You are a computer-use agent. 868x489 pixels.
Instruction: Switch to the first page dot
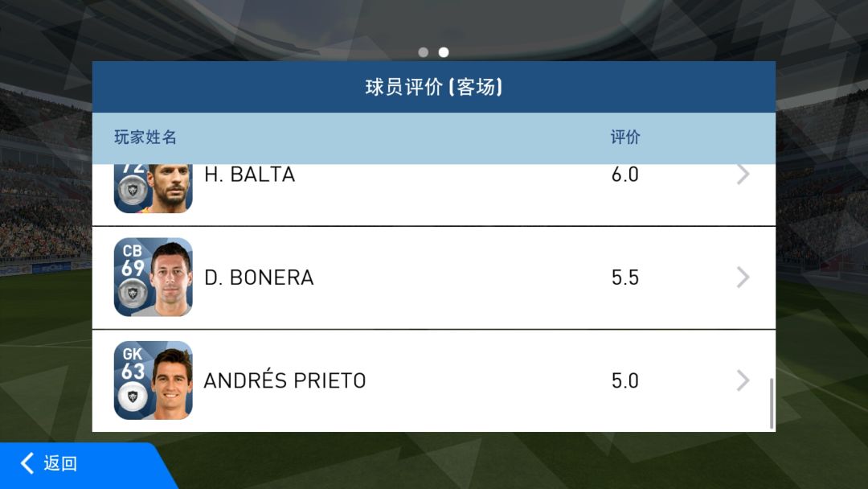424,52
